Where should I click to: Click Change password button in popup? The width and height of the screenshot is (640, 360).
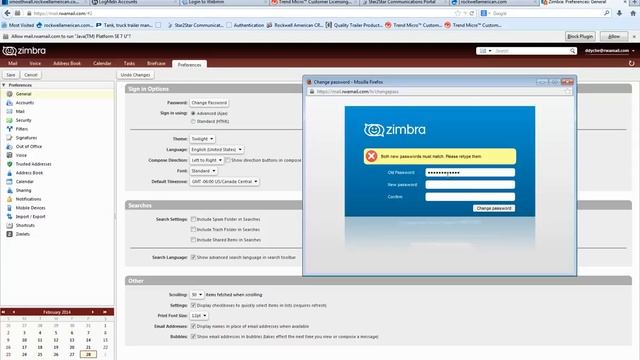point(494,208)
